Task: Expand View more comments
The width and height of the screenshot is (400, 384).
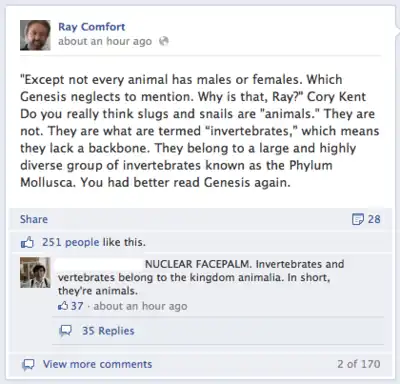Action: tap(97, 364)
